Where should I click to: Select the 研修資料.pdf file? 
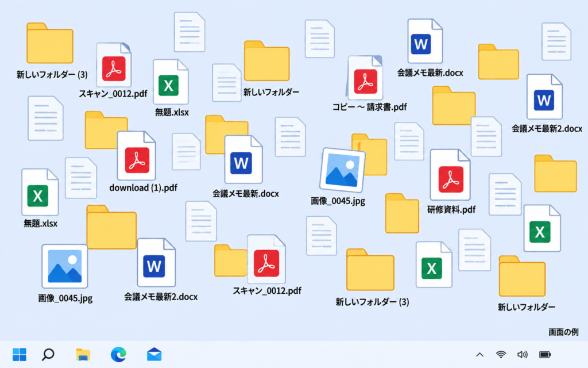[x=450, y=175]
